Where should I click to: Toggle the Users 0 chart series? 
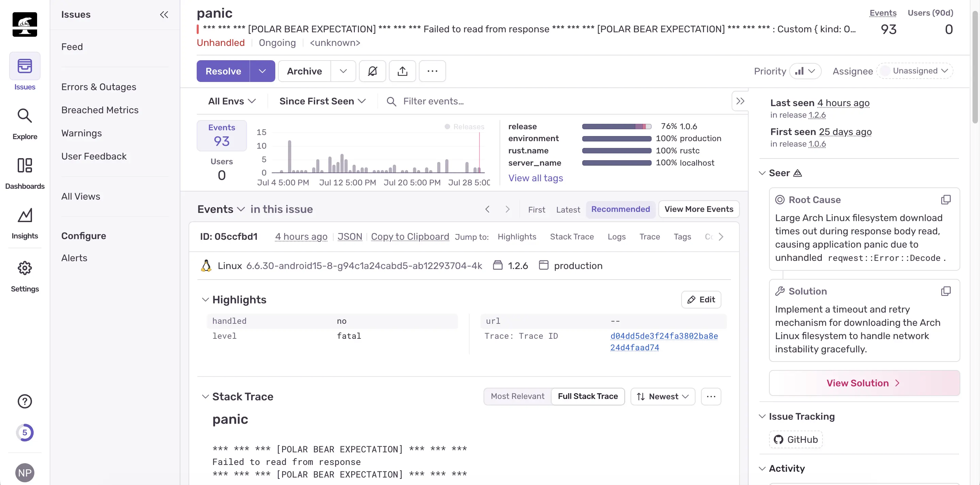[x=222, y=169]
